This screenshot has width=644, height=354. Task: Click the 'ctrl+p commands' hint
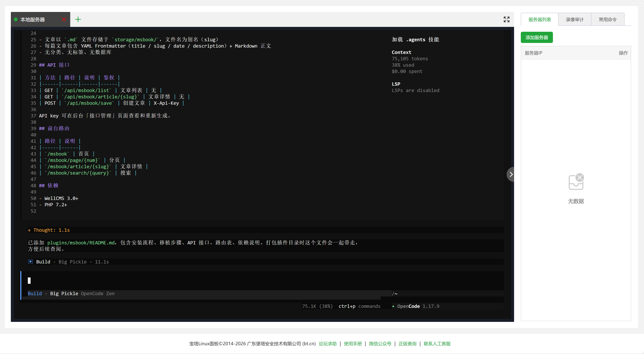[360, 306]
